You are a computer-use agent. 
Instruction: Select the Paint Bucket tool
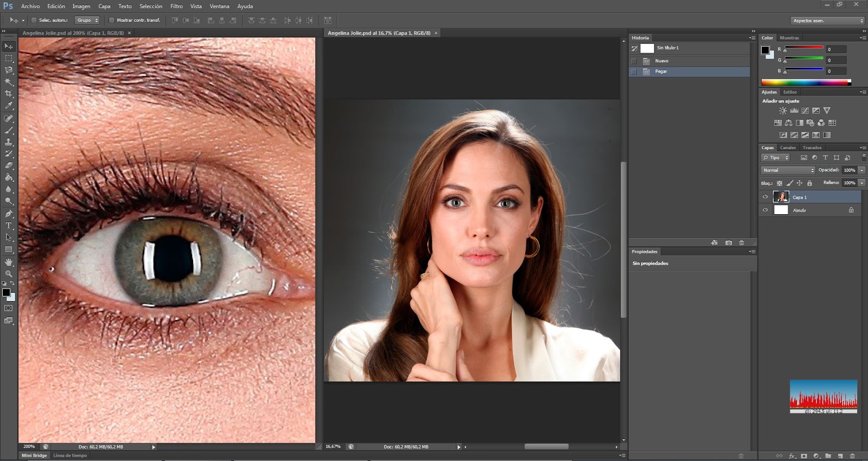[9, 177]
